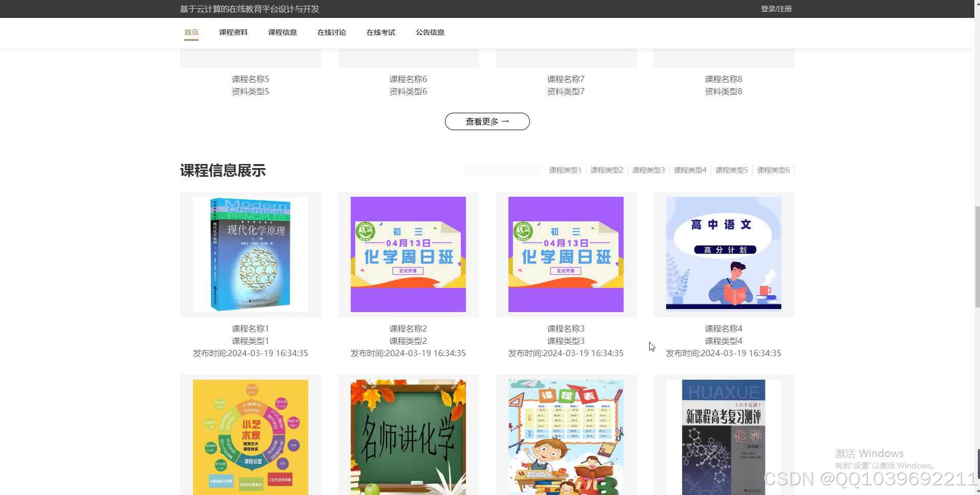
Task: Select the 首页 navigation item
Action: tap(191, 32)
